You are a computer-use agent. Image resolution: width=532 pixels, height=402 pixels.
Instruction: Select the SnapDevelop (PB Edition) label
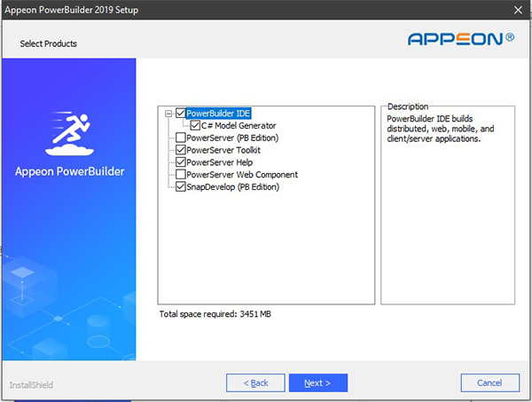pos(232,188)
